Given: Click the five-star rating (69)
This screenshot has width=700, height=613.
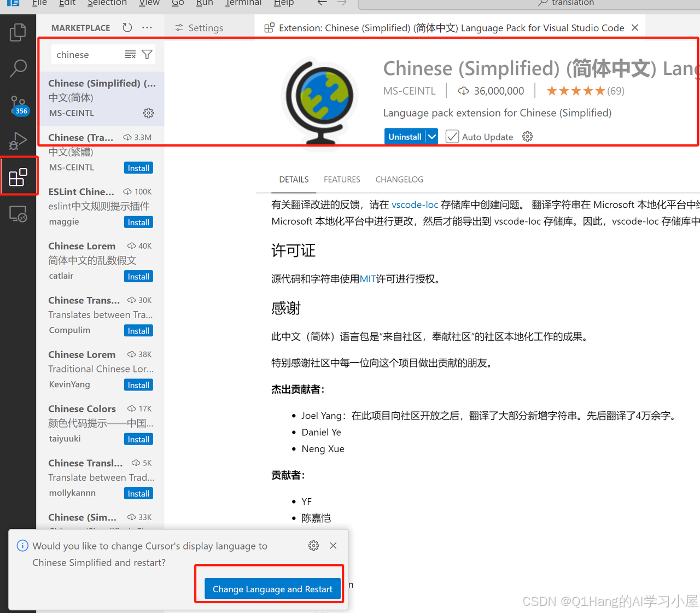Looking at the screenshot, I should 585,91.
